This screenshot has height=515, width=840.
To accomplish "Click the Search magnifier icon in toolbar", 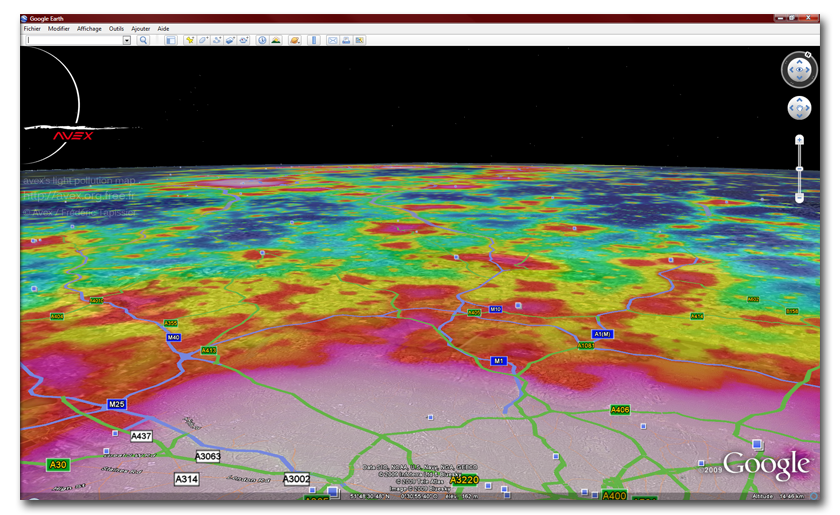I will click(x=143, y=40).
